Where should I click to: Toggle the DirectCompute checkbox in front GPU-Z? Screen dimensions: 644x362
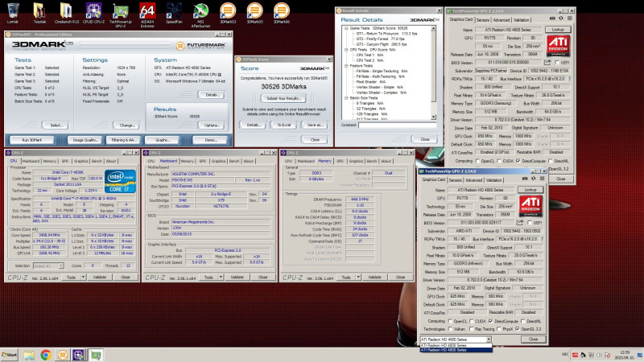491,321
